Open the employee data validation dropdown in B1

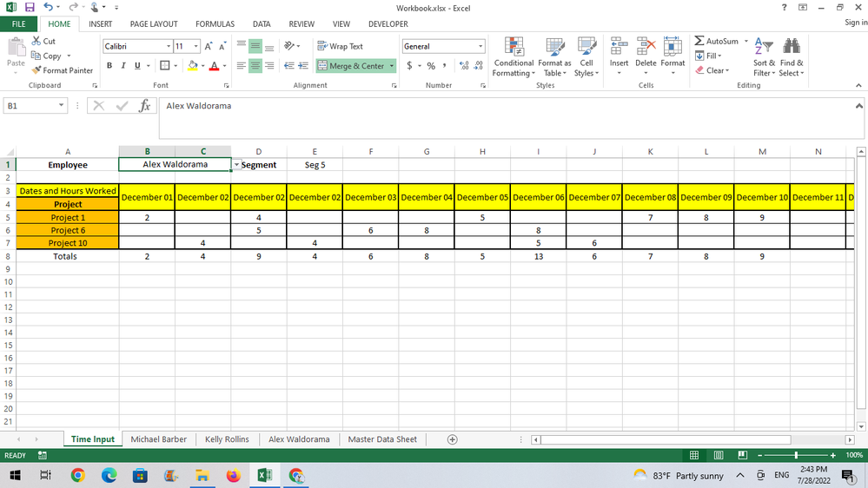[x=236, y=165]
